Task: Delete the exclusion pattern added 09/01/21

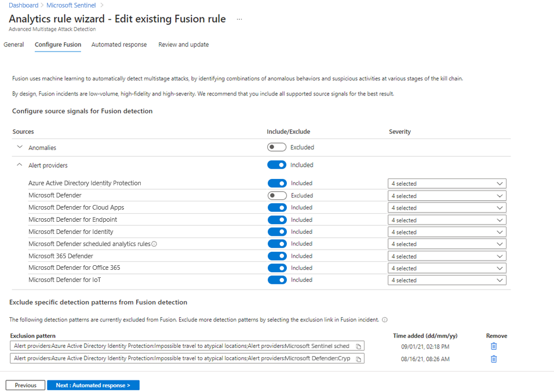Action: point(494,346)
